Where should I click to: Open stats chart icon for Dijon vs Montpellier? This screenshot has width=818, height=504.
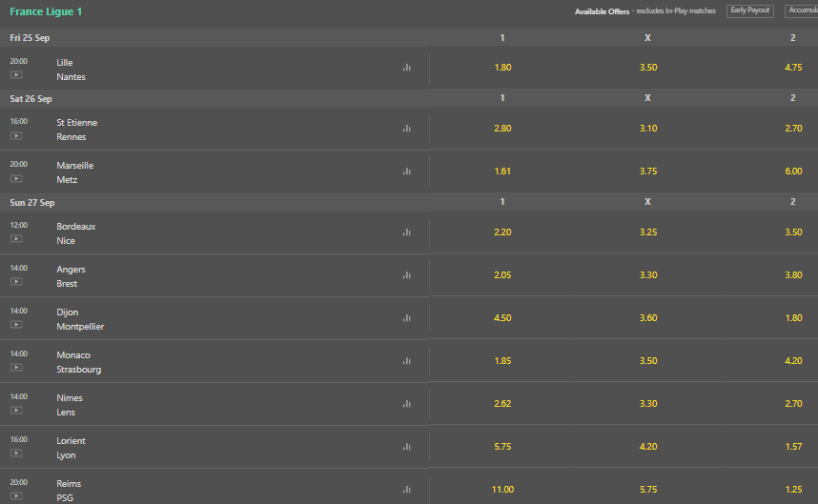click(407, 318)
